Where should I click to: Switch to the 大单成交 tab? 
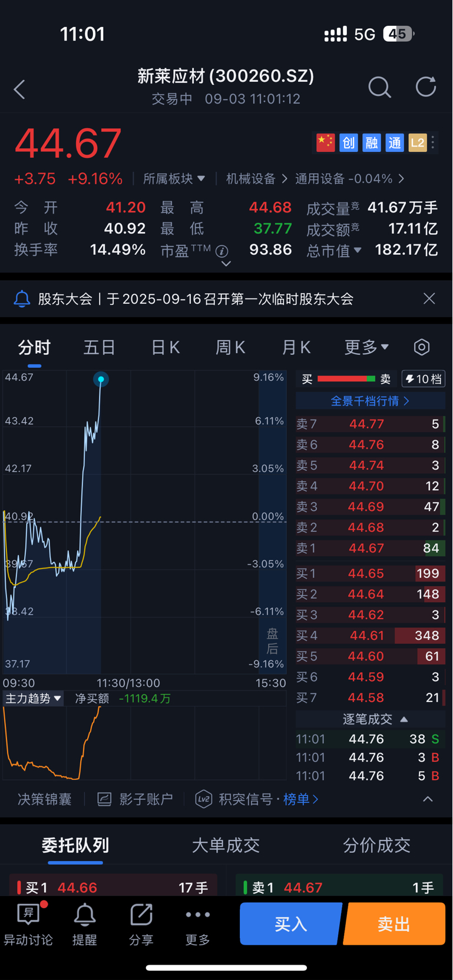pyautogui.click(x=226, y=845)
